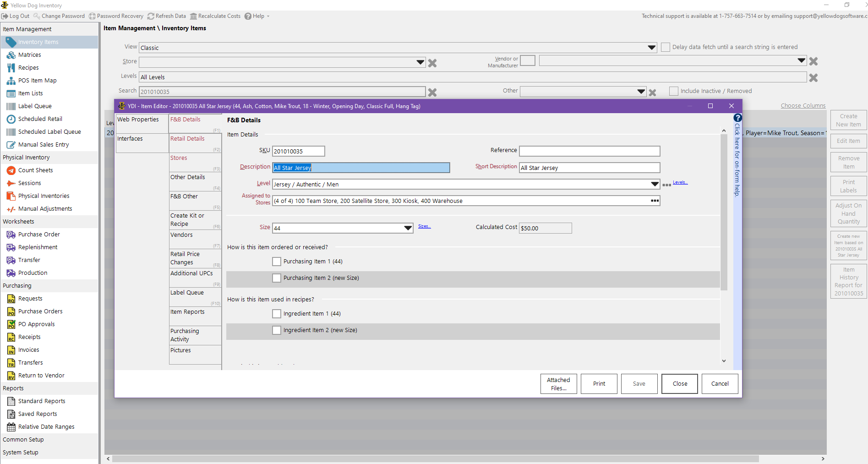The image size is (868, 464).
Task: Open Replenishment icon
Action: coord(11,247)
